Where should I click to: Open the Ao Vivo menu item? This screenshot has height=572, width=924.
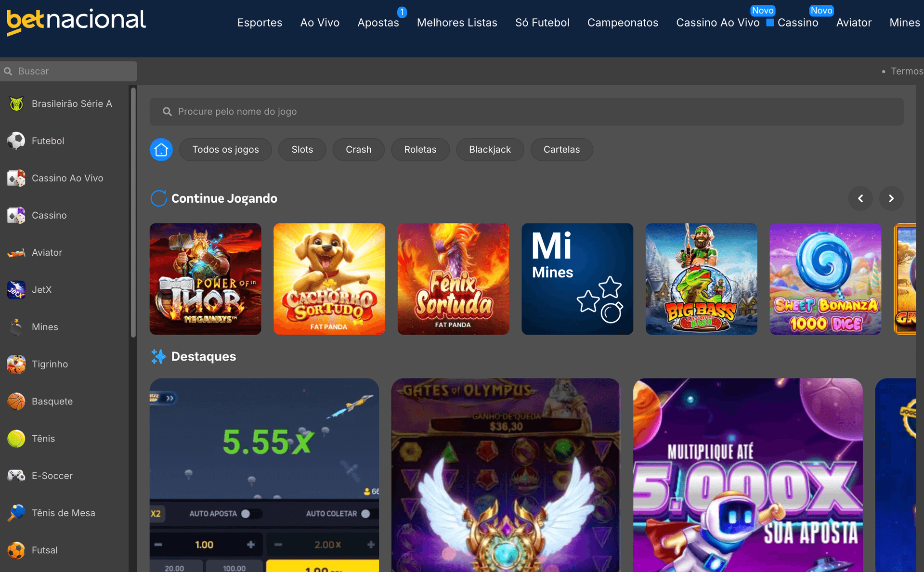click(320, 23)
